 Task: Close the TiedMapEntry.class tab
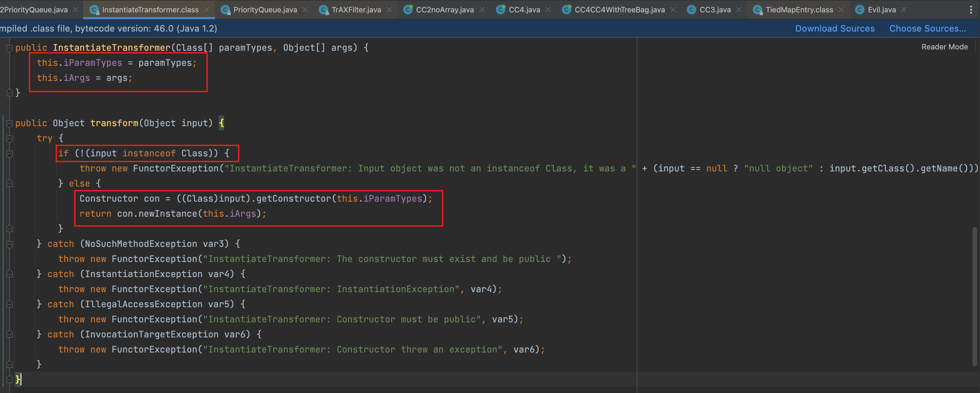pos(841,10)
